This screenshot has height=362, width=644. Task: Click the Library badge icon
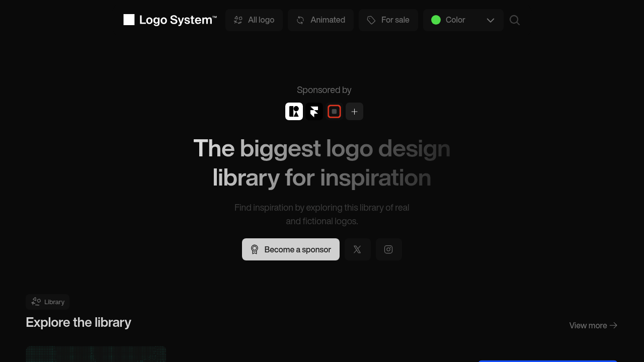pyautogui.click(x=36, y=302)
